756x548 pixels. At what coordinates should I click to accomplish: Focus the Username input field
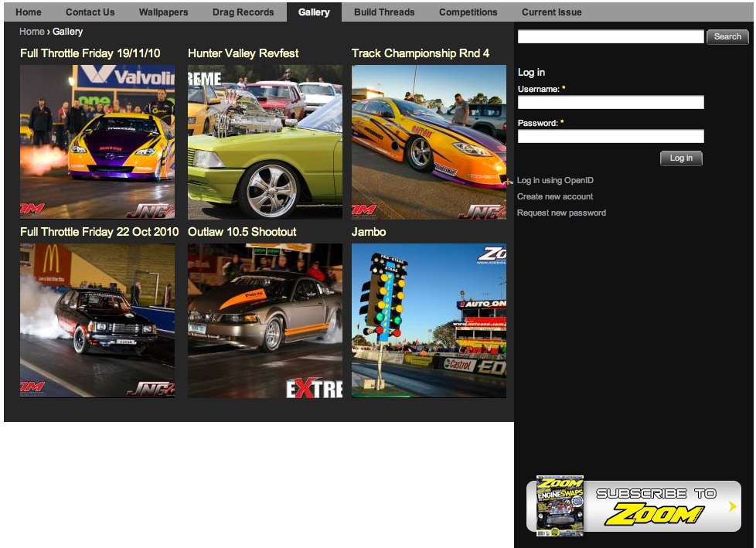pos(611,102)
